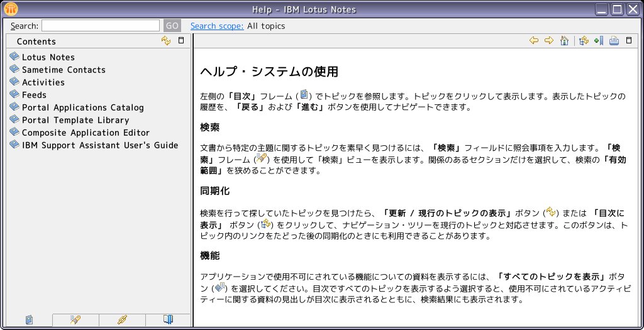Click the Activities book icon
The image size is (644, 330).
click(14, 82)
